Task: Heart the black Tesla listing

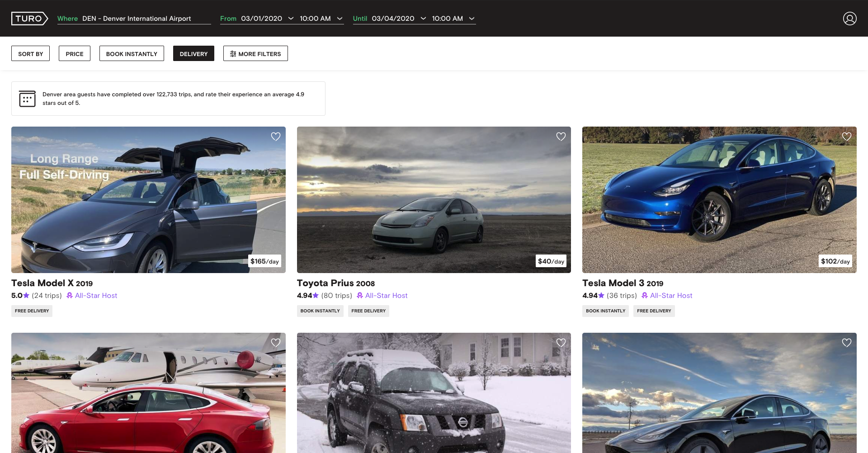Action: click(846, 343)
